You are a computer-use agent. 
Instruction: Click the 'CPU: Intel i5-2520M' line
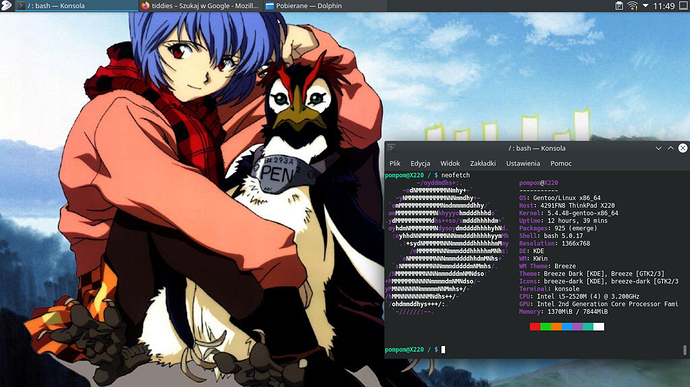click(x=579, y=296)
